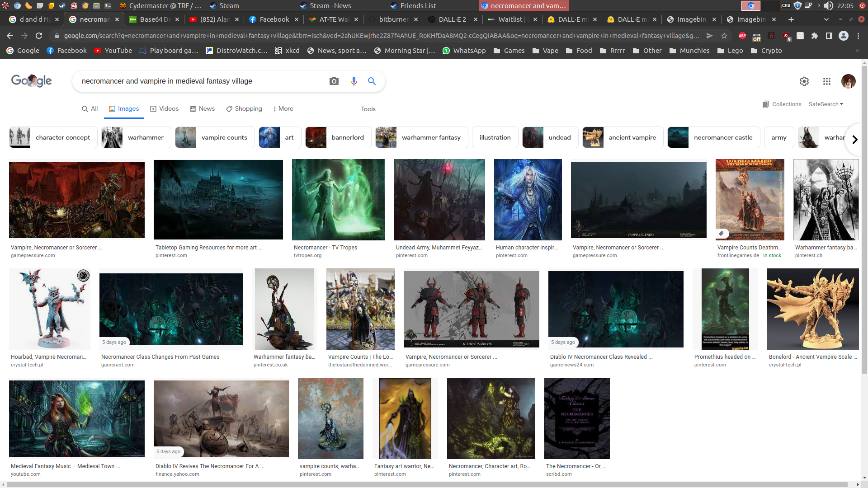Show the browser tab search dropdown
The image size is (868, 488).
pos(826,19)
